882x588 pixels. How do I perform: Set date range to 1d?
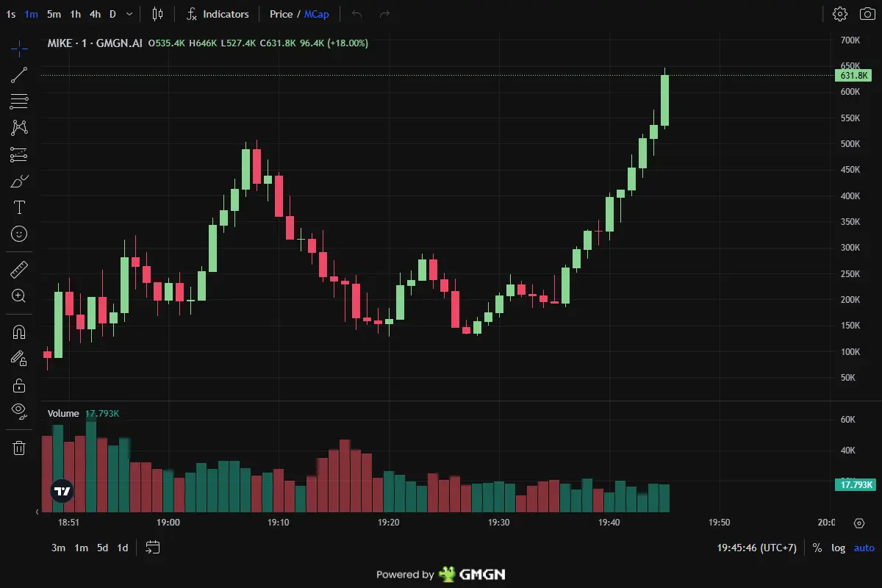coord(123,548)
